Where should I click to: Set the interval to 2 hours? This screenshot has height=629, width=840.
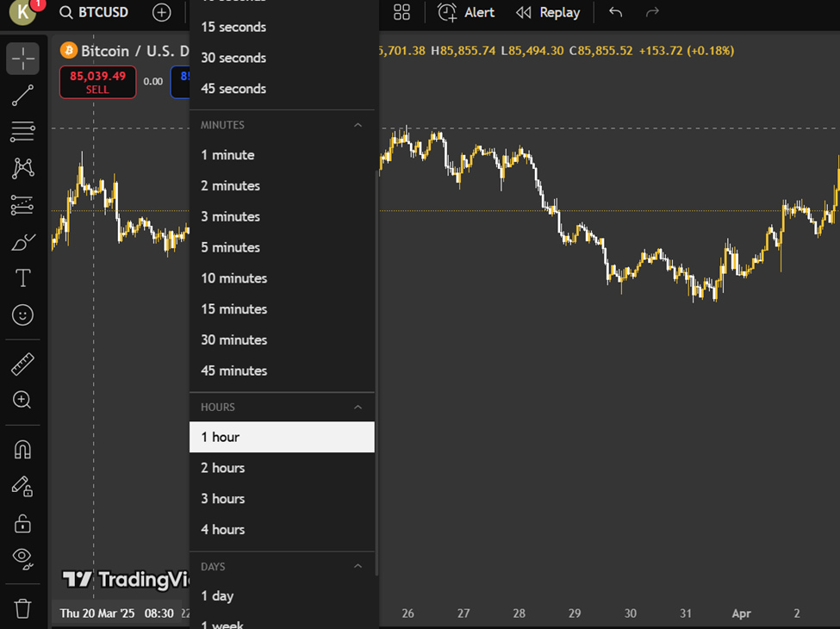[x=282, y=468]
